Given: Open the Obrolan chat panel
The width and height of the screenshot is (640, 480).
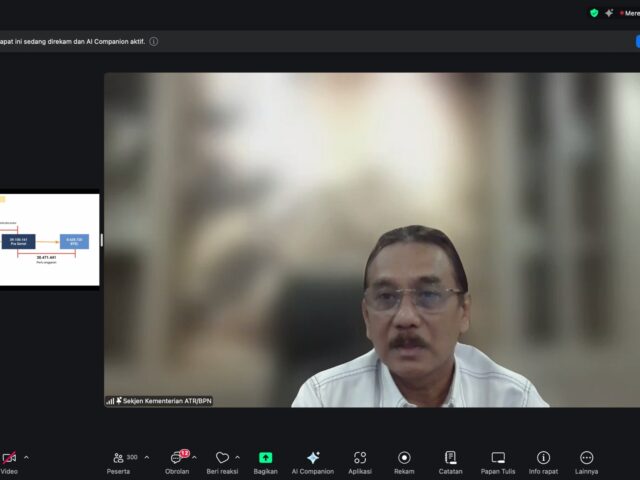Looking at the screenshot, I should point(177,458).
